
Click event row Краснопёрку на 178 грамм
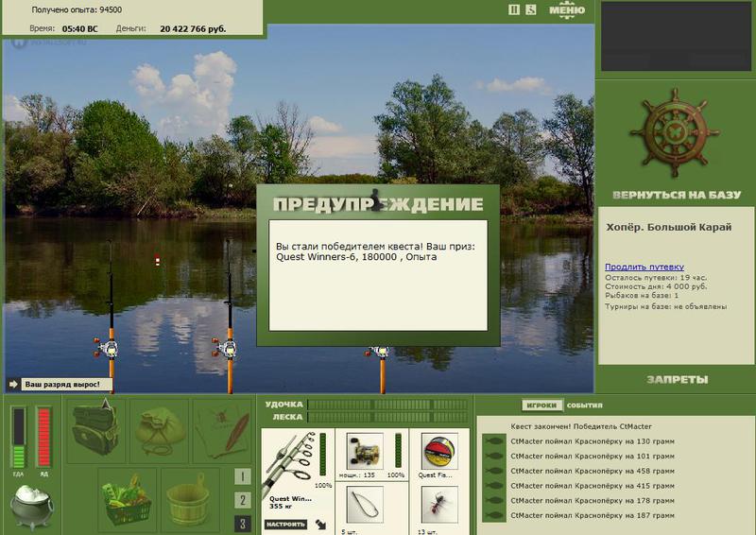[x=593, y=501]
